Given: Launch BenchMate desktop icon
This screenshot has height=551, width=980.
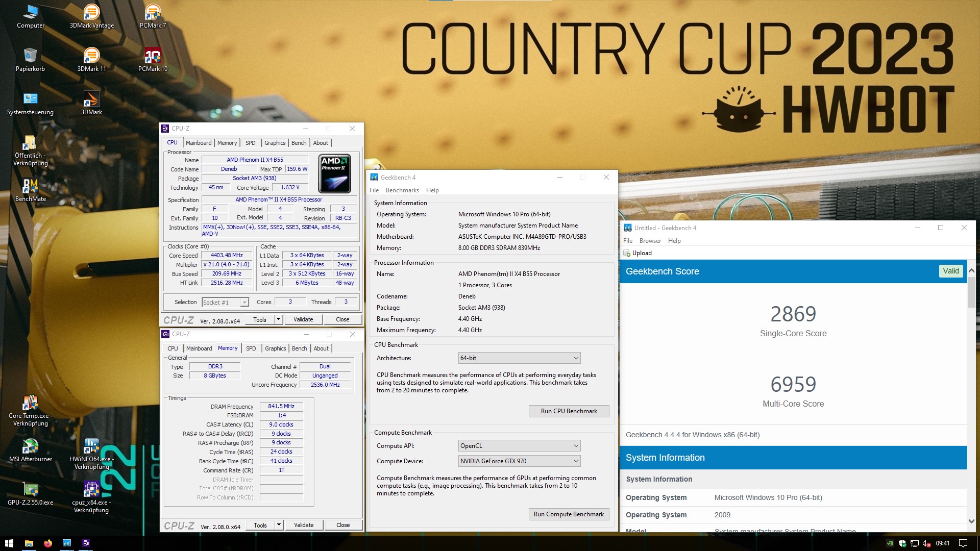Looking at the screenshot, I should [30, 190].
